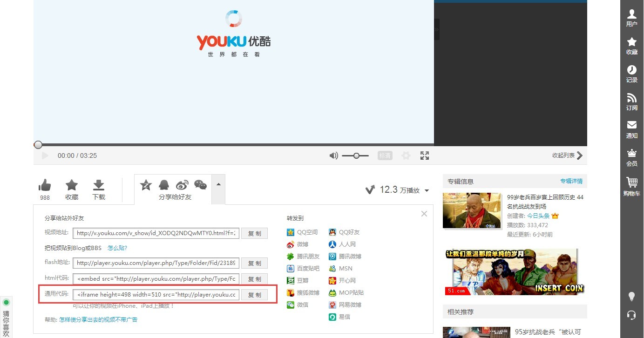
Task: Share via Weibo icon in share tab
Action: click(x=182, y=184)
